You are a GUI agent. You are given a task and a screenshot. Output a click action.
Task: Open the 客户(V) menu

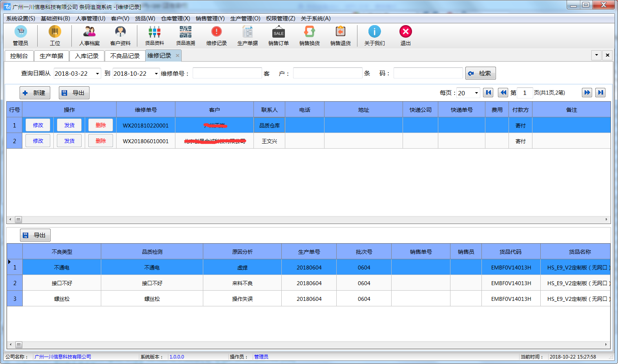coord(120,18)
